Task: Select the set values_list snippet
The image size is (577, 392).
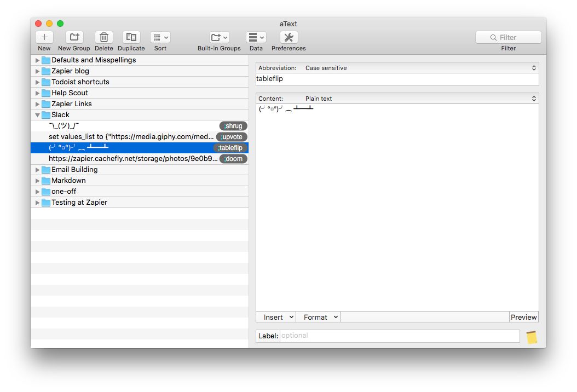Action: tap(140, 136)
